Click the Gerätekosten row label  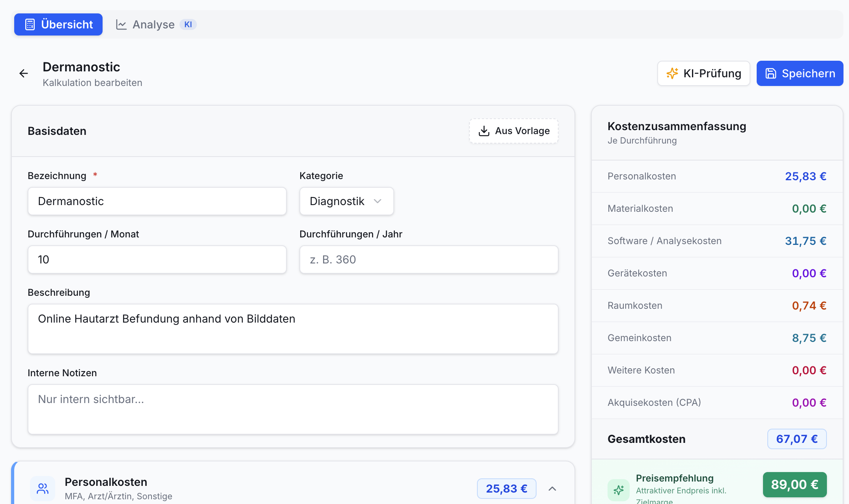click(x=637, y=273)
